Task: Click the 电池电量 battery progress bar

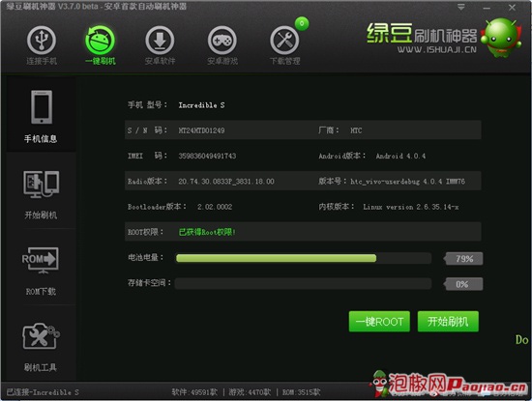Action: [x=304, y=258]
